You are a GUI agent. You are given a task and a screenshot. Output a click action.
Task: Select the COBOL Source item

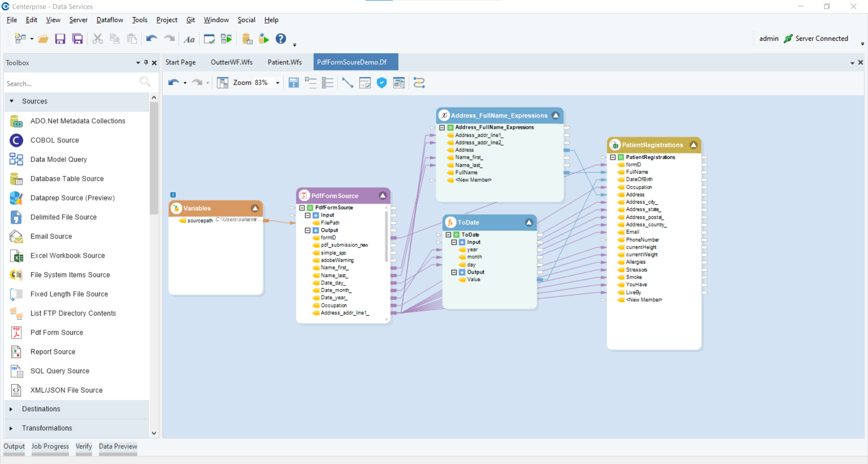pos(54,140)
